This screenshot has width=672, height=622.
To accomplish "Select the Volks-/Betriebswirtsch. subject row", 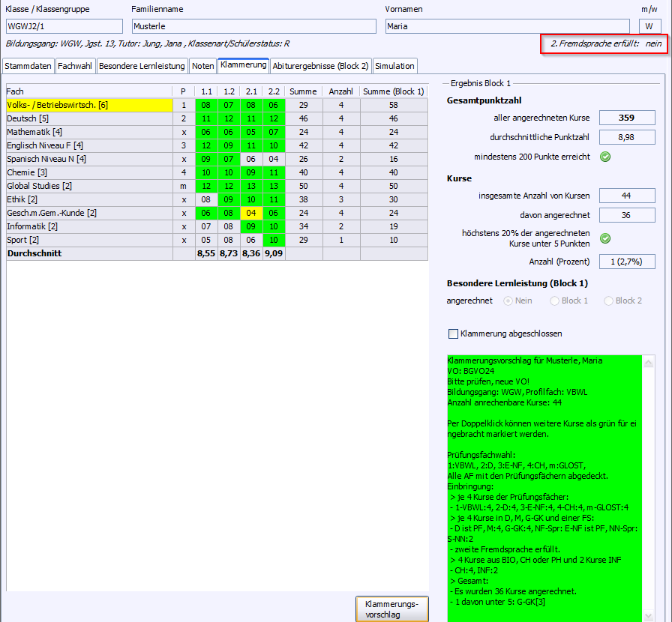I will 88,105.
